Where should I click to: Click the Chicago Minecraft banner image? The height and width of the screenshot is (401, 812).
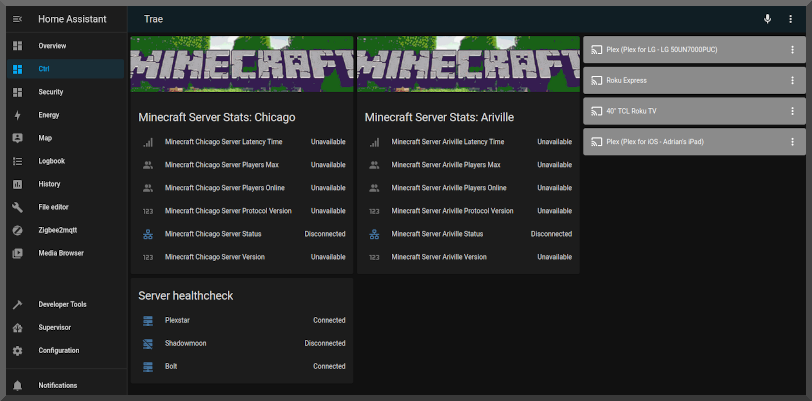pos(241,64)
